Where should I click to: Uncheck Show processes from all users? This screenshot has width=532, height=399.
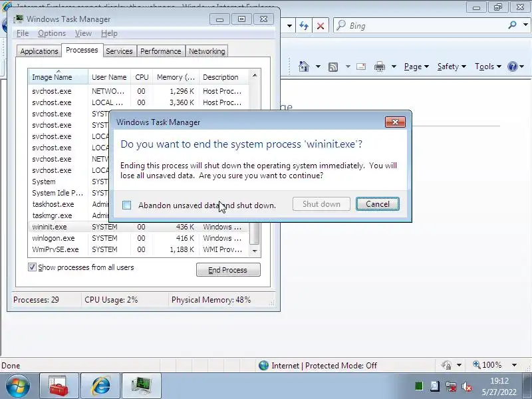pyautogui.click(x=32, y=267)
